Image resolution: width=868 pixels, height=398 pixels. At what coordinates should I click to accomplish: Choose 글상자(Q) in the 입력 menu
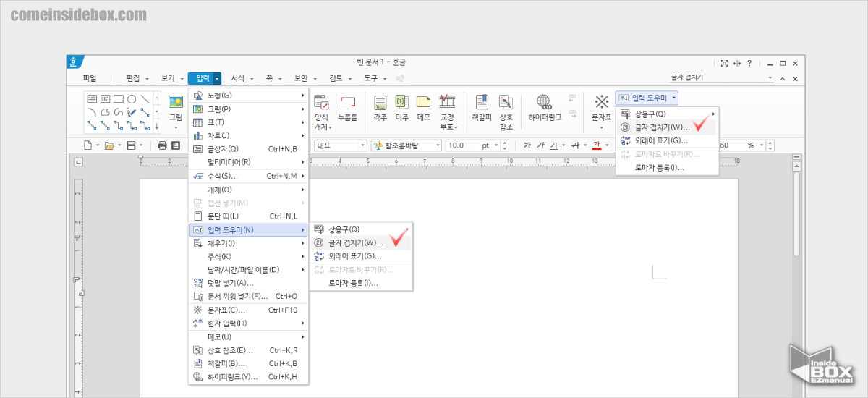coord(249,149)
